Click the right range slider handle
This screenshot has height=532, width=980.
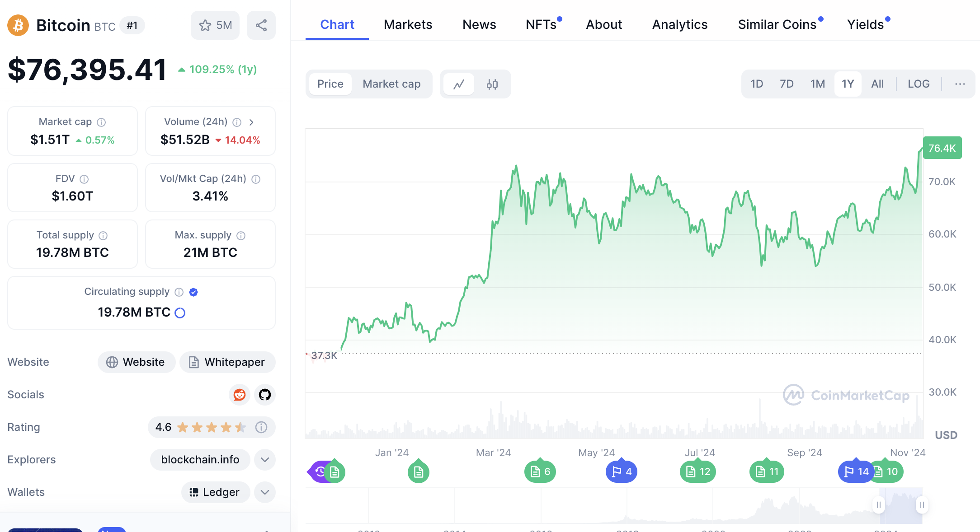pos(921,505)
